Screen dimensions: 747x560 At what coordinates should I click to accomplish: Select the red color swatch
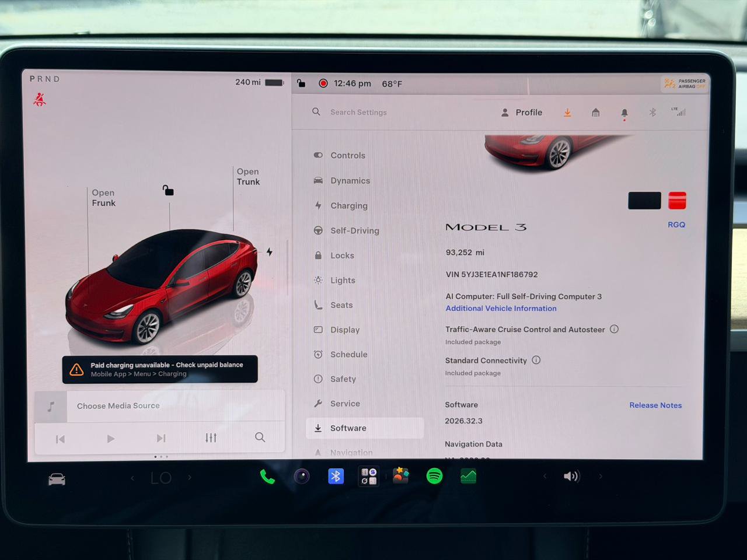pos(677,201)
